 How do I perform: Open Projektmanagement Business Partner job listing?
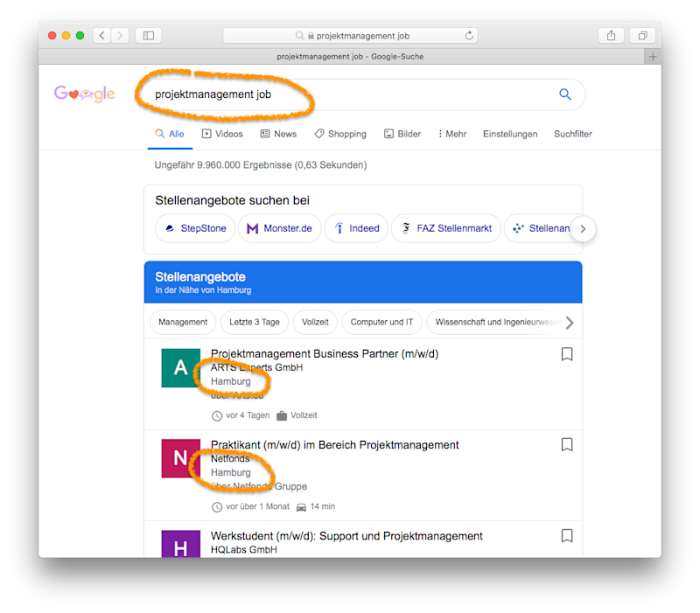[325, 354]
